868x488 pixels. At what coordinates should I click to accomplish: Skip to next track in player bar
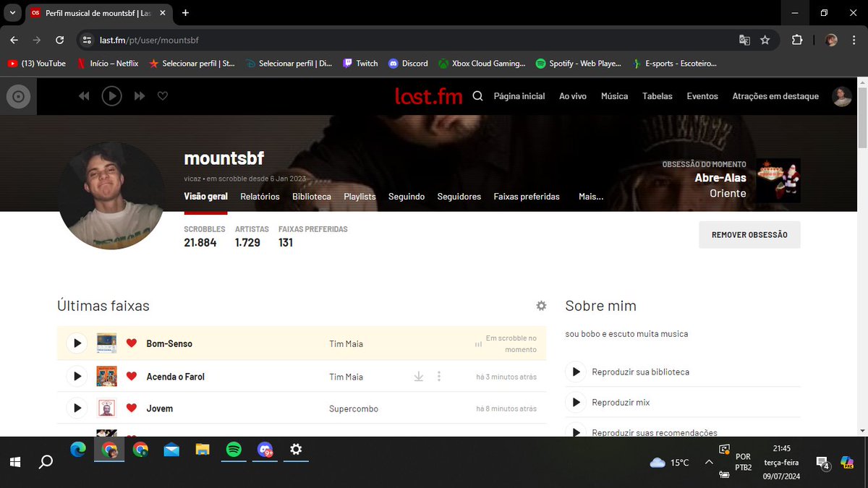[140, 95]
